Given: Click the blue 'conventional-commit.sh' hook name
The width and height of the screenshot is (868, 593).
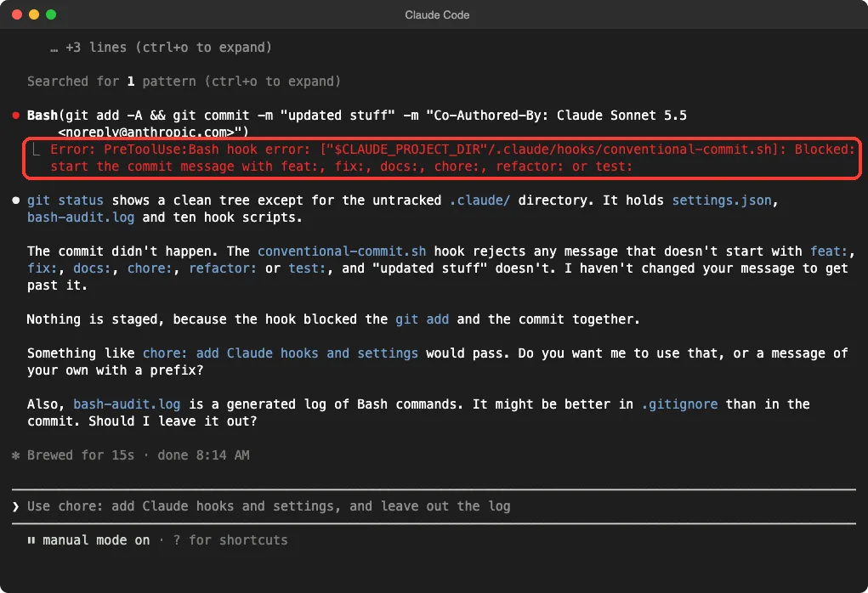Looking at the screenshot, I should coord(342,251).
